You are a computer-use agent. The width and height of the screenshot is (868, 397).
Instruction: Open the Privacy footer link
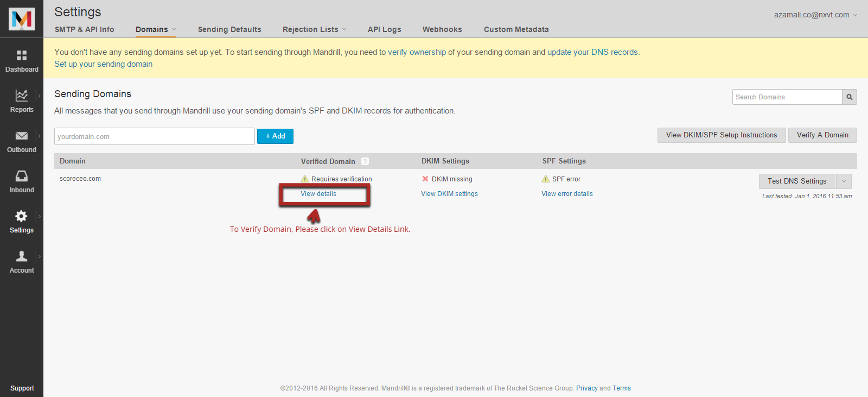pyautogui.click(x=586, y=388)
